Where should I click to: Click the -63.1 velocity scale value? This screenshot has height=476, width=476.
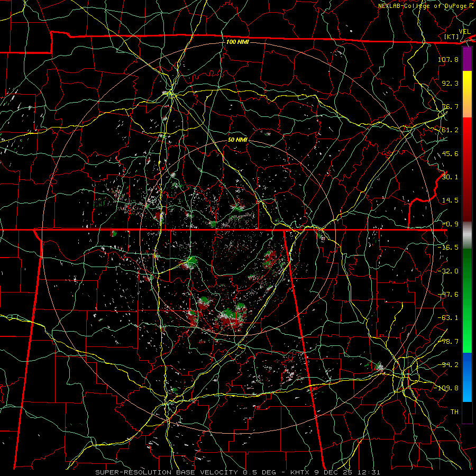point(448,318)
